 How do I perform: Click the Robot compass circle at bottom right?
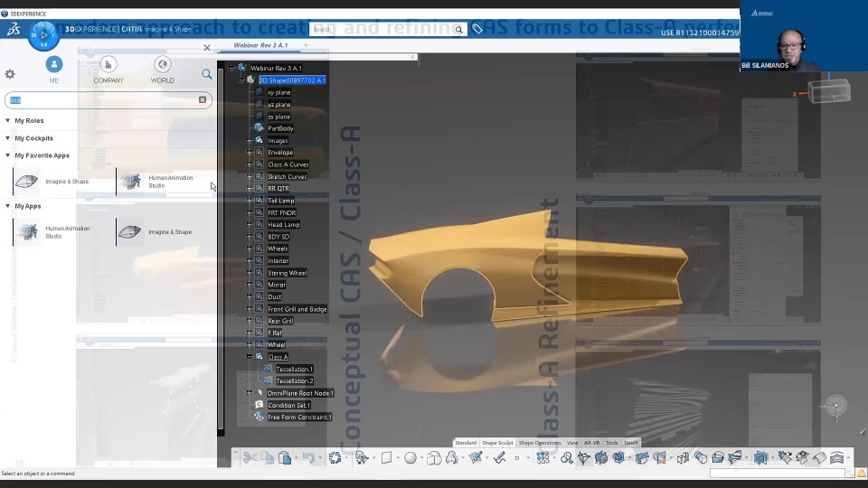coord(835,406)
